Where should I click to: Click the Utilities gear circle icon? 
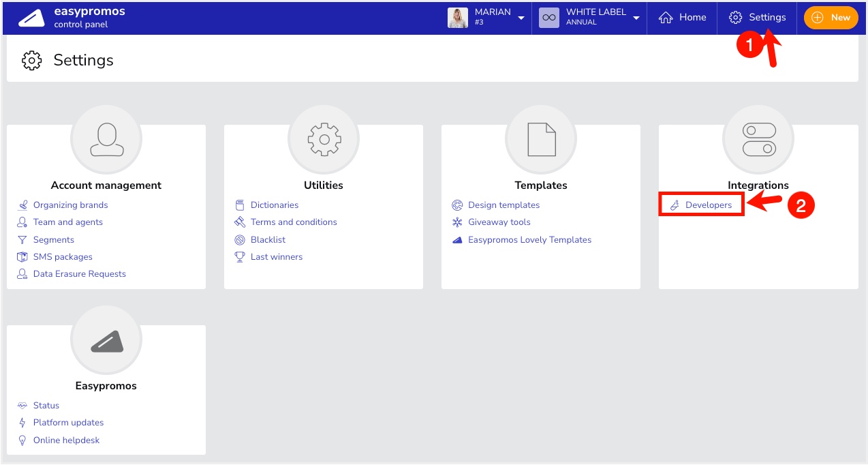(x=324, y=139)
